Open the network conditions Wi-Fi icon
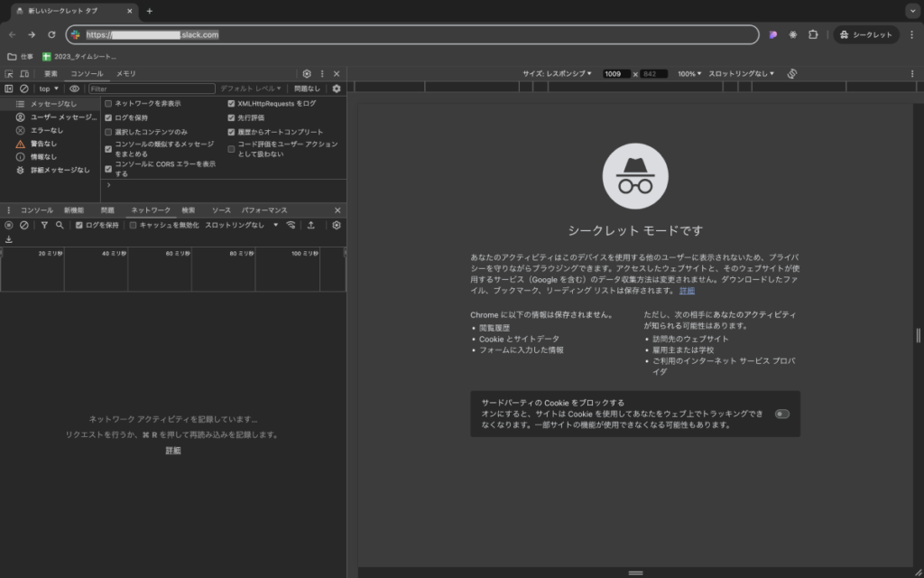This screenshot has width=924, height=578. (291, 225)
